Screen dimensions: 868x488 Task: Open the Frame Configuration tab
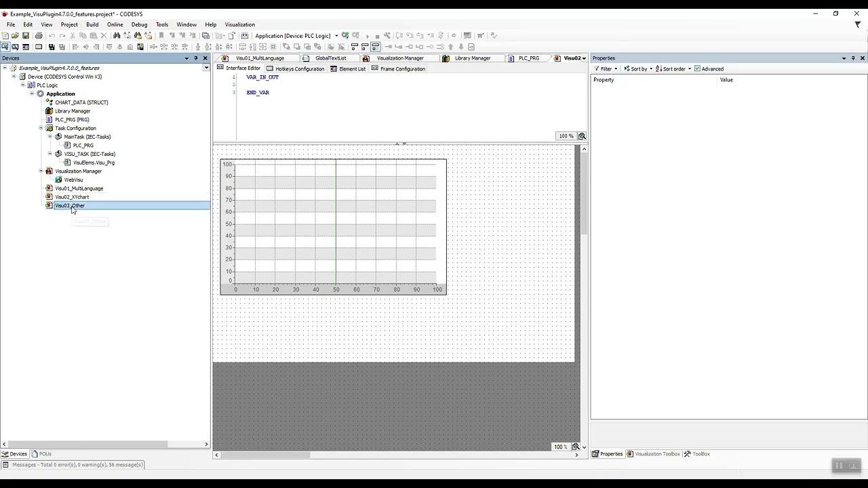(x=398, y=68)
